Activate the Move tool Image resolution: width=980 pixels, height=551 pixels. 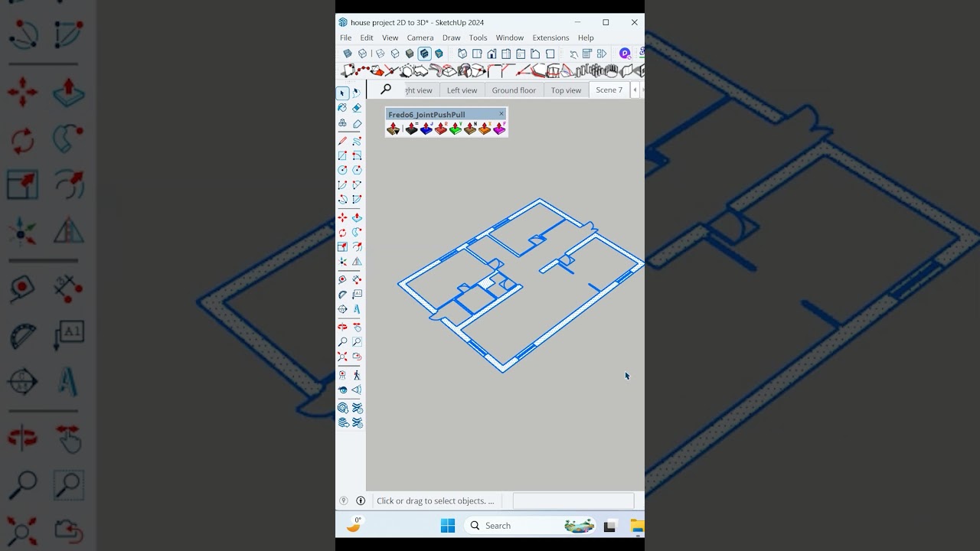coord(342,218)
